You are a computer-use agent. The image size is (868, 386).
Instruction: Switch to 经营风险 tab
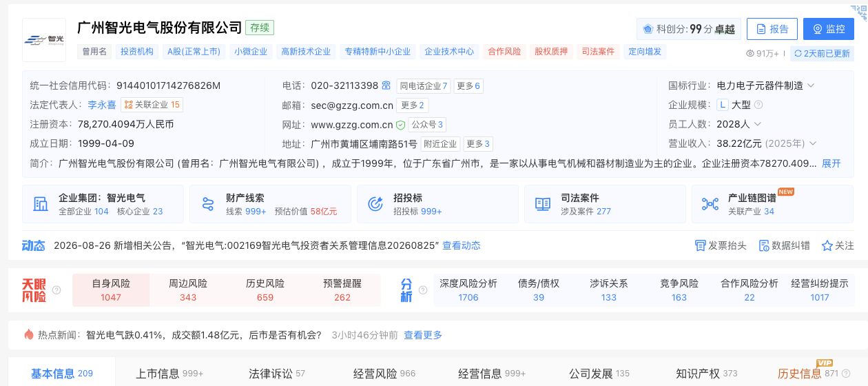coord(384,374)
